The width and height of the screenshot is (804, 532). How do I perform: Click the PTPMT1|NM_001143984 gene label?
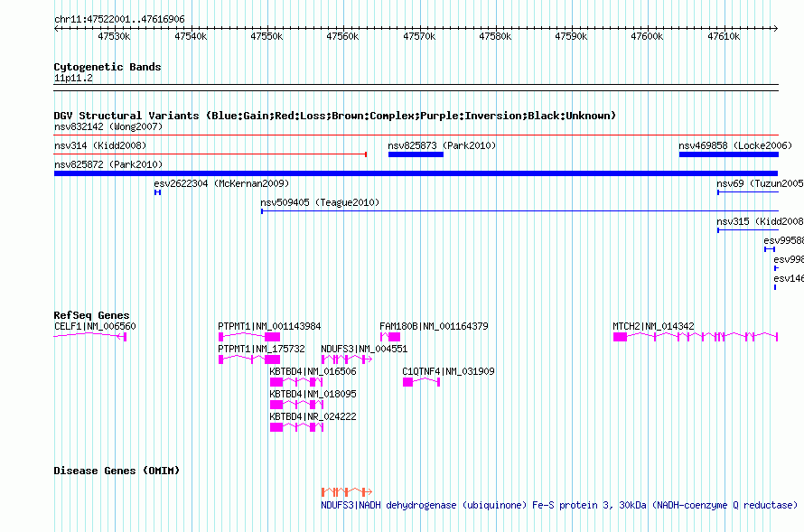click(x=269, y=326)
